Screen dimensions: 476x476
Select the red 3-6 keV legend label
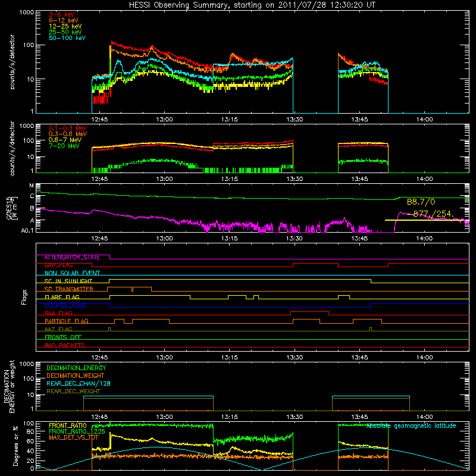(62, 14)
